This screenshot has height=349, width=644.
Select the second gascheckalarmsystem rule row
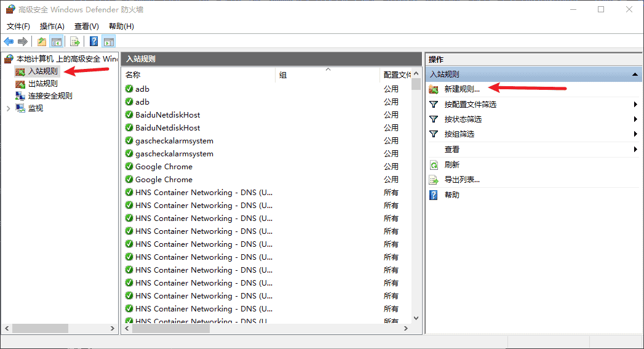point(267,154)
